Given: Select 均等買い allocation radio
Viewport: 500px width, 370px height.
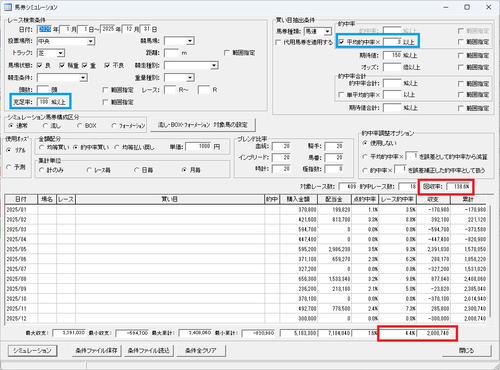Looking at the screenshot, I should click(x=42, y=147).
